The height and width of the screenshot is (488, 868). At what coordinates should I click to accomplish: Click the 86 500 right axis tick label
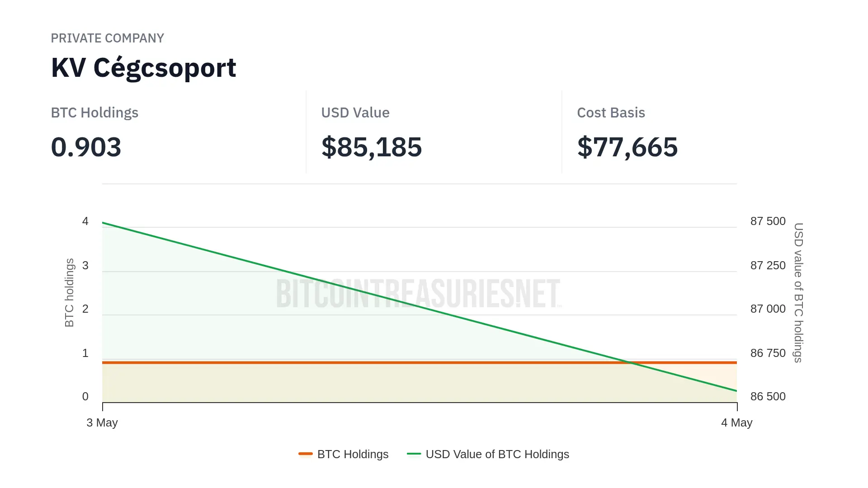coord(768,397)
